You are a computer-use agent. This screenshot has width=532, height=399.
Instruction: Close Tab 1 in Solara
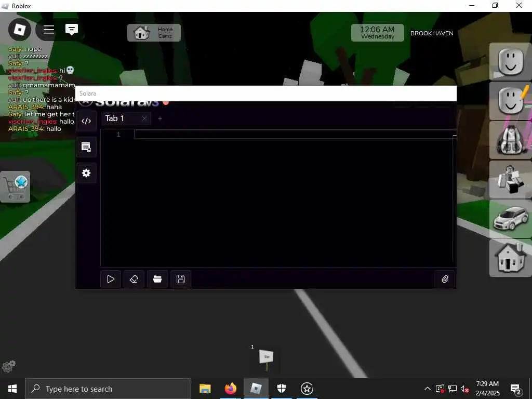[x=144, y=118]
